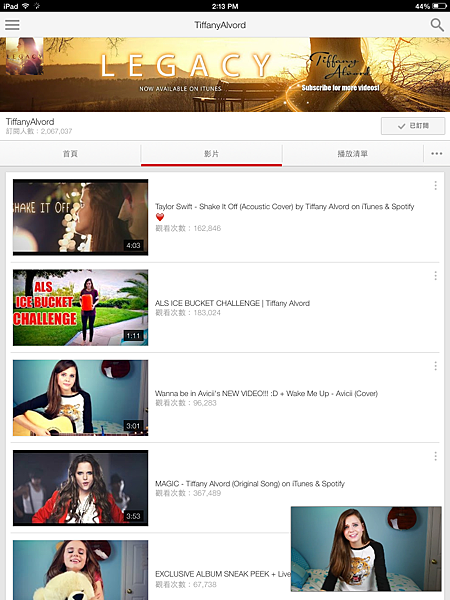Open the Taylor Swift Shake It Off title

click(284, 211)
